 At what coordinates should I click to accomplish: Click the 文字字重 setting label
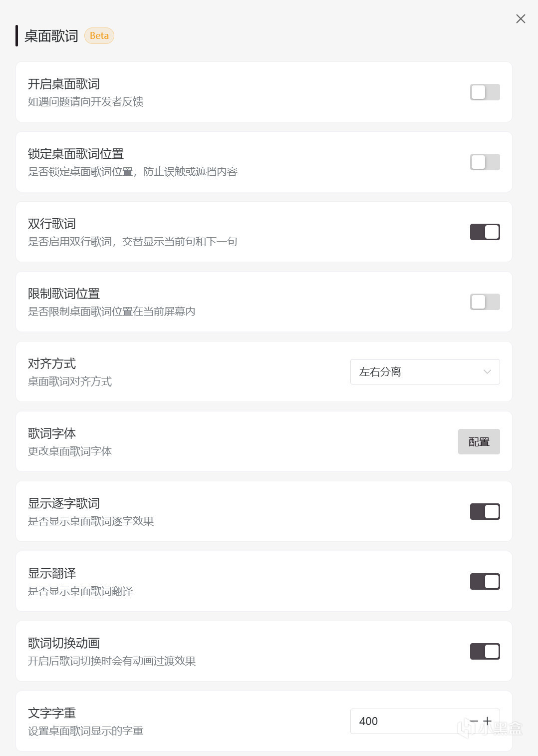(52, 713)
